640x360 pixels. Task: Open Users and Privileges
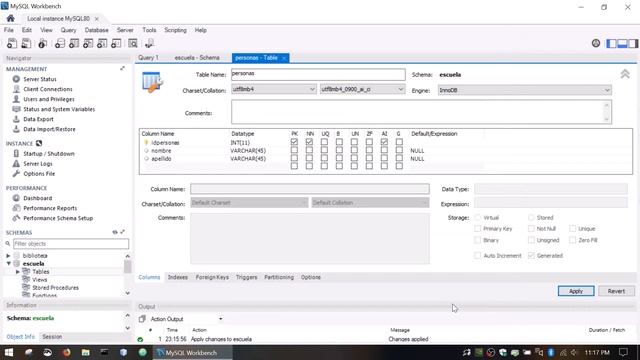click(x=49, y=99)
